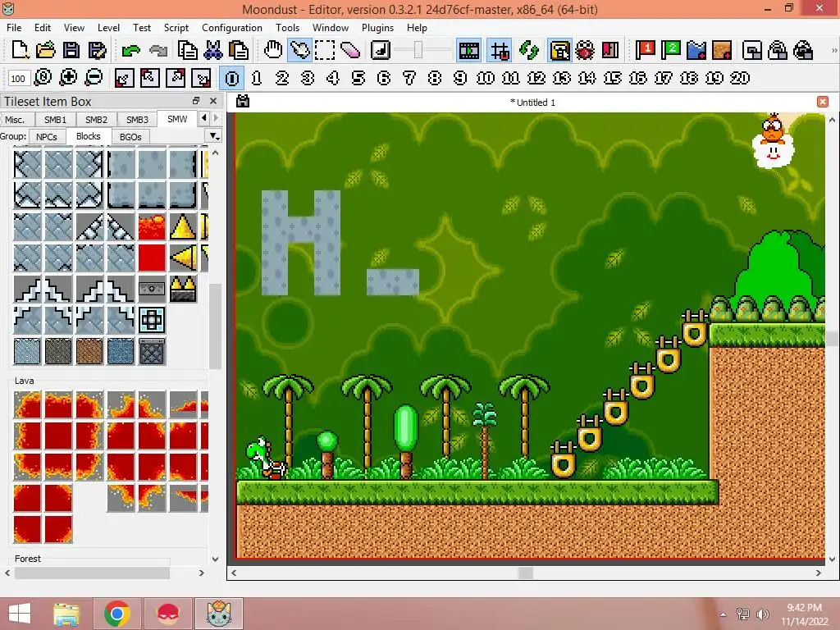Open the Configuration menu
Viewport: 840px width, 630px height.
pyautogui.click(x=232, y=27)
